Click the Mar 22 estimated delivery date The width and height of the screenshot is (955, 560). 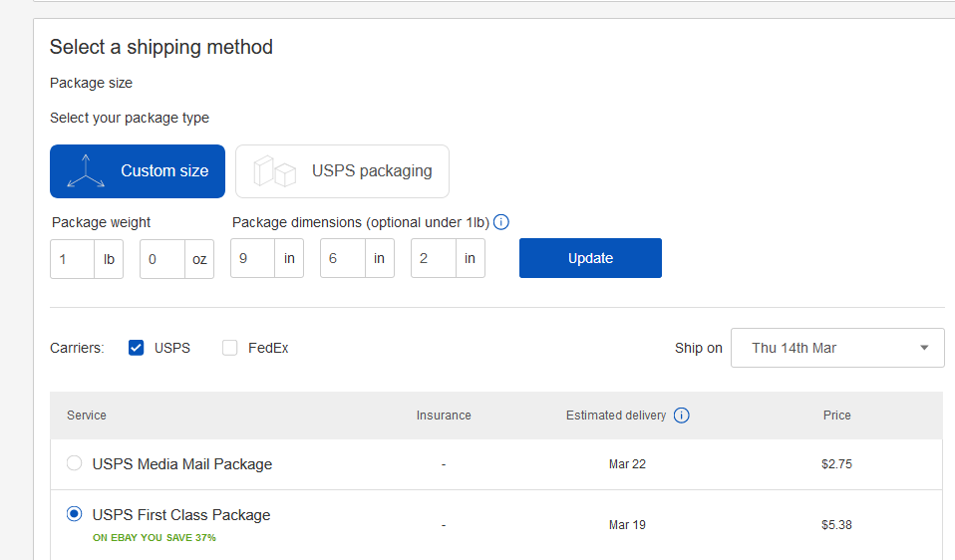(627, 463)
